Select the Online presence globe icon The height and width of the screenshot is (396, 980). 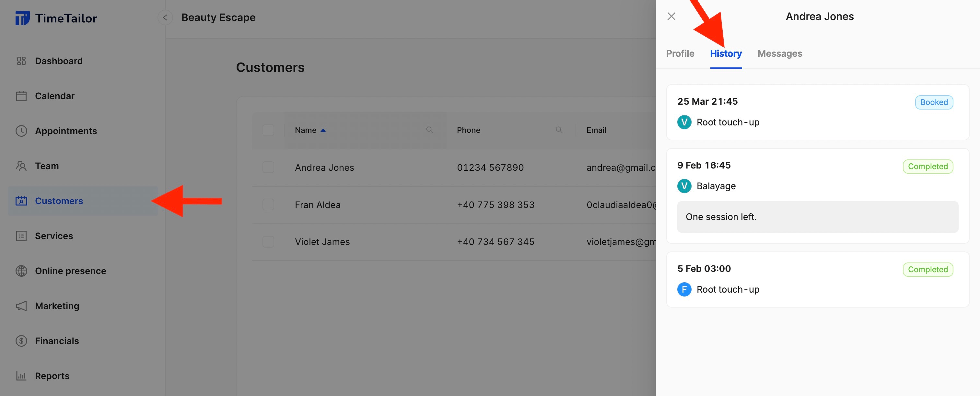(x=22, y=271)
